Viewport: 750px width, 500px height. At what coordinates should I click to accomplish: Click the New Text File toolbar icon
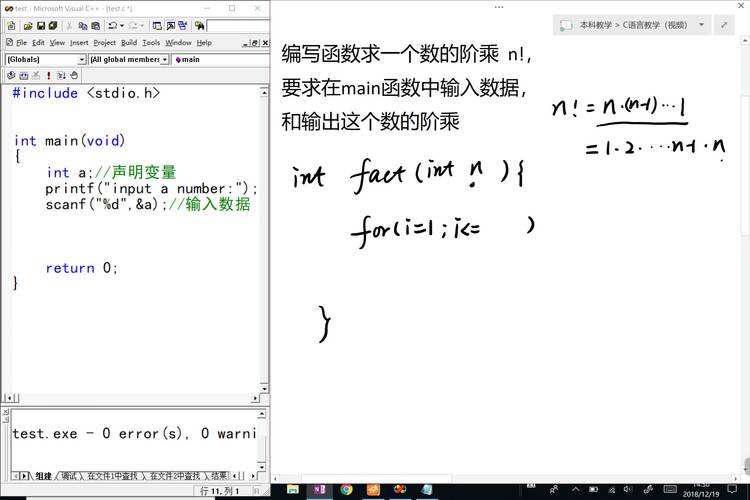coord(11,25)
